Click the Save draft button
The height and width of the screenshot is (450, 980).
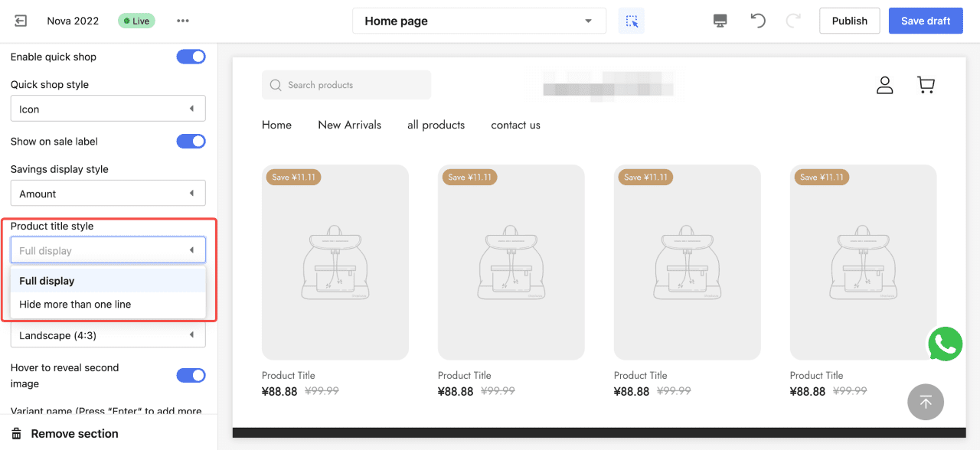[926, 21]
